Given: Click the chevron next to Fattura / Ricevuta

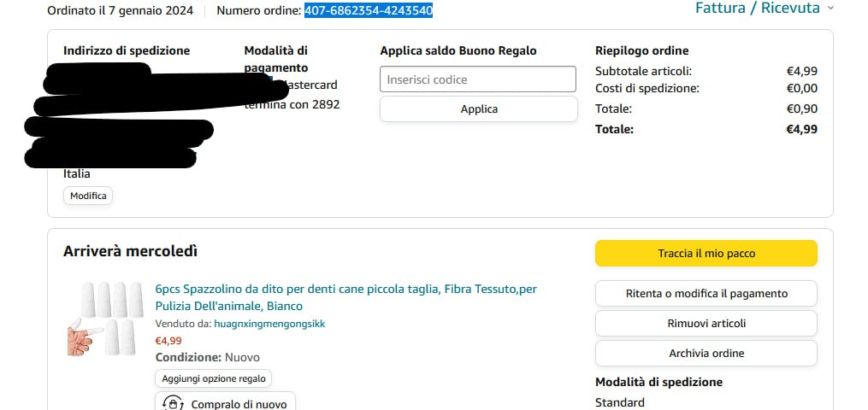Looking at the screenshot, I should (830, 9).
